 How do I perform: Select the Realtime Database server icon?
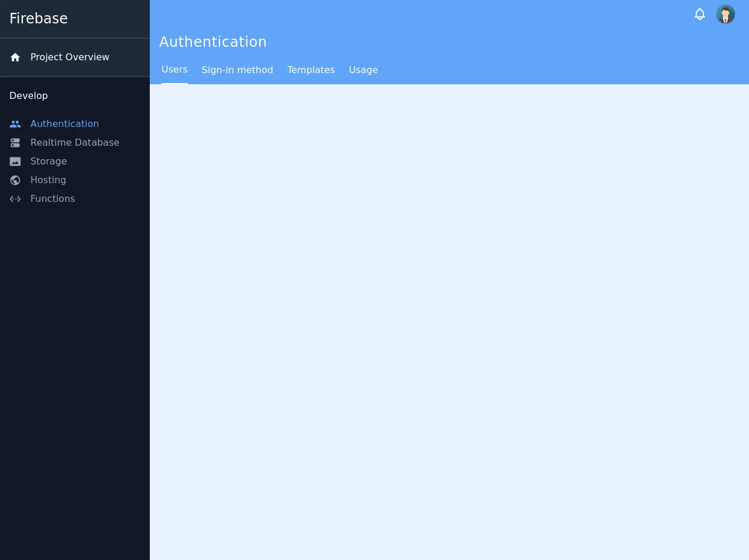point(15,143)
